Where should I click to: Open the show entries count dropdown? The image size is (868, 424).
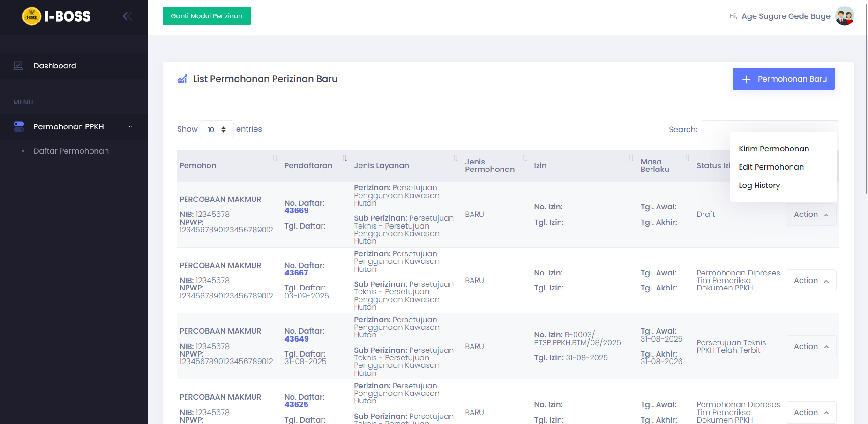(217, 130)
